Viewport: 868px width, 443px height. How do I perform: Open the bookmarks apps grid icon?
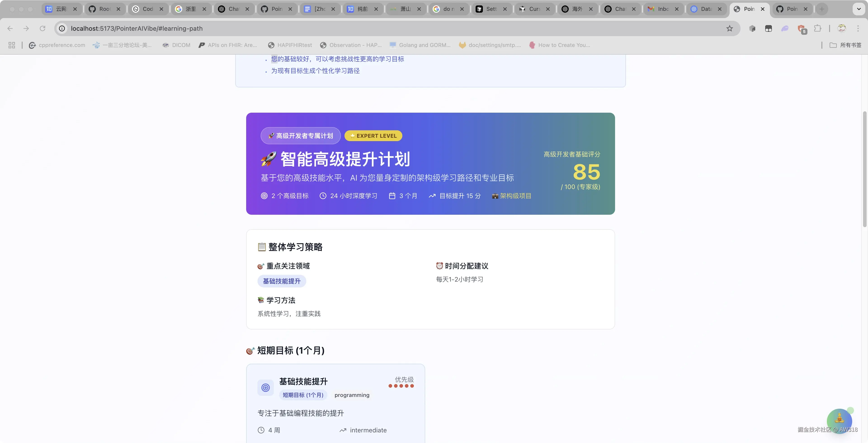pos(12,45)
